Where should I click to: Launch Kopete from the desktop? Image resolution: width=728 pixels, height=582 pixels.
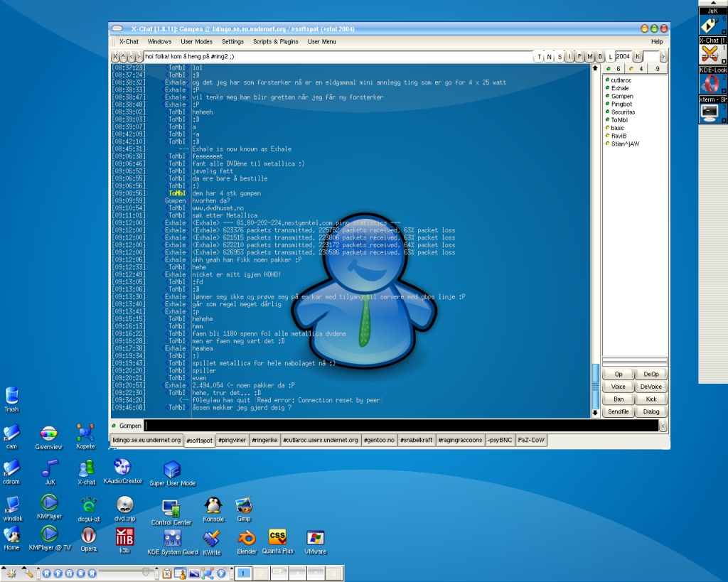coord(85,437)
